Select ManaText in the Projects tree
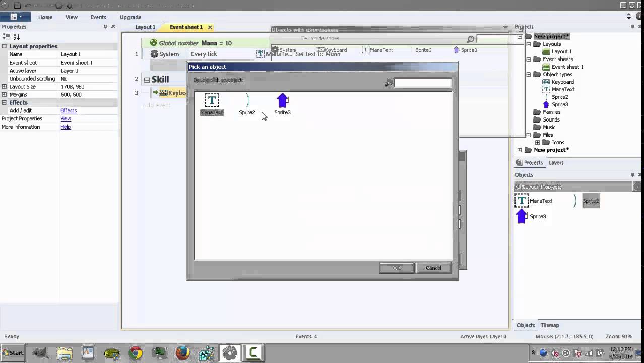This screenshot has width=644, height=363. click(563, 90)
